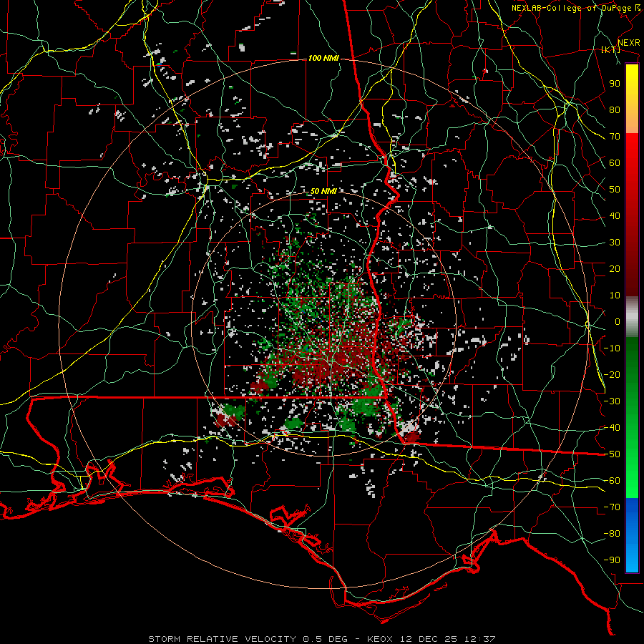This screenshot has height=644, width=644.
Task: Click the NEXR label above the scale
Action: click(629, 43)
